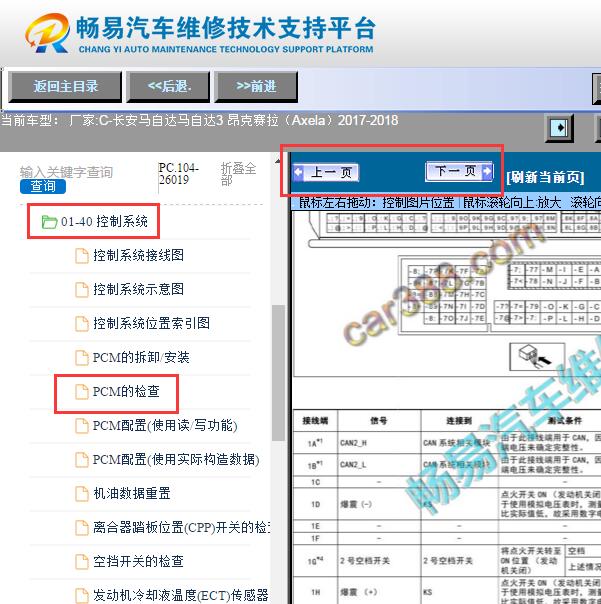The height and width of the screenshot is (604, 601).
Task: Click the 输入关键字查询 keyword input field
Action: pos(66,172)
